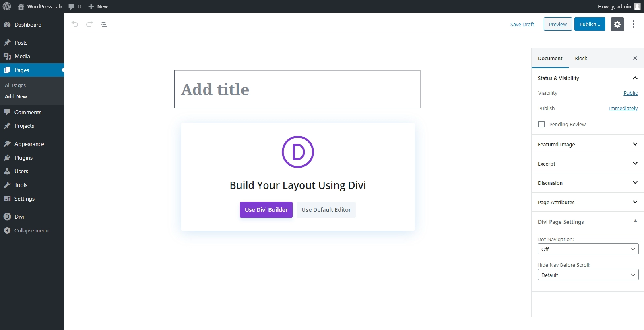Open Hide Nav Before Scroll dropdown
This screenshot has height=330, width=644.
click(588, 275)
